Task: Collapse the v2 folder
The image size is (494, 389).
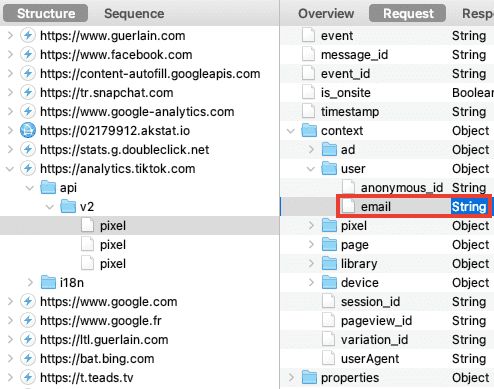Action: [x=50, y=207]
